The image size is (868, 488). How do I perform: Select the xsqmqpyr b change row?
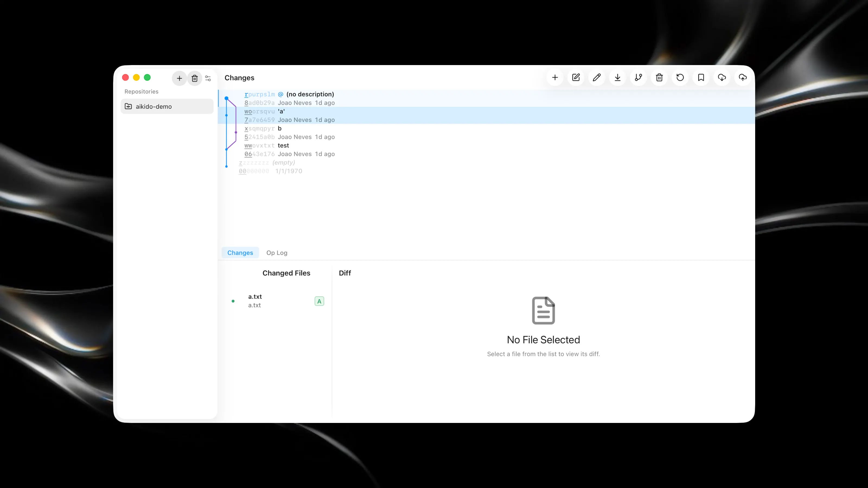point(486,133)
